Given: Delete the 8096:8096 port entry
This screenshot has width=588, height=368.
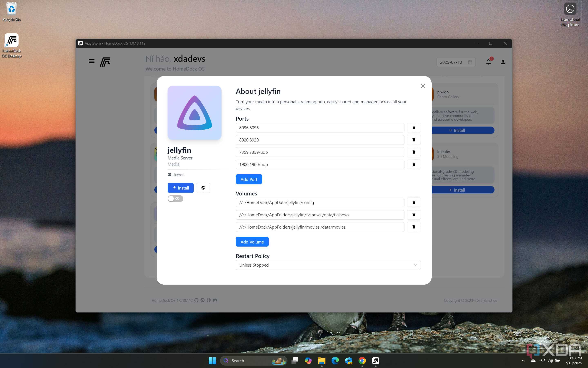Looking at the screenshot, I should point(414,128).
